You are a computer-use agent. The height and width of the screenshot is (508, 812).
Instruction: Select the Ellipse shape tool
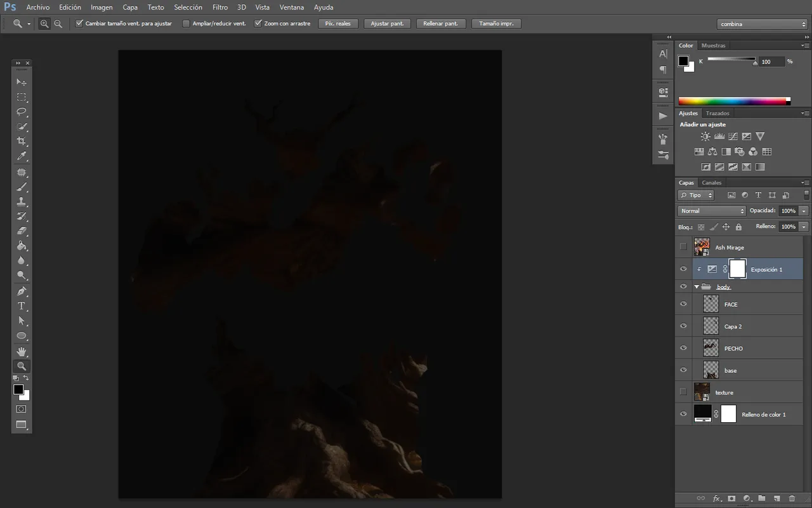point(22,335)
